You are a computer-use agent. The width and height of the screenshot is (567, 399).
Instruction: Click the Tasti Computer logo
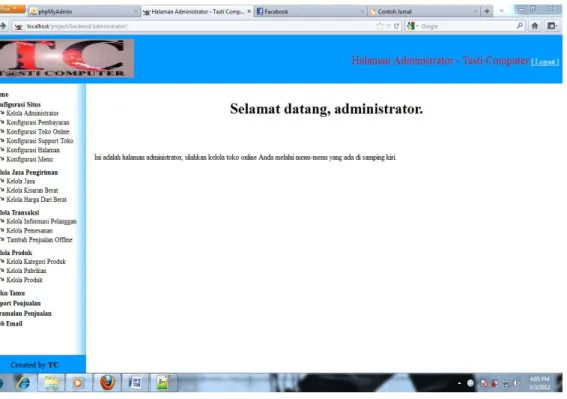tap(67, 58)
